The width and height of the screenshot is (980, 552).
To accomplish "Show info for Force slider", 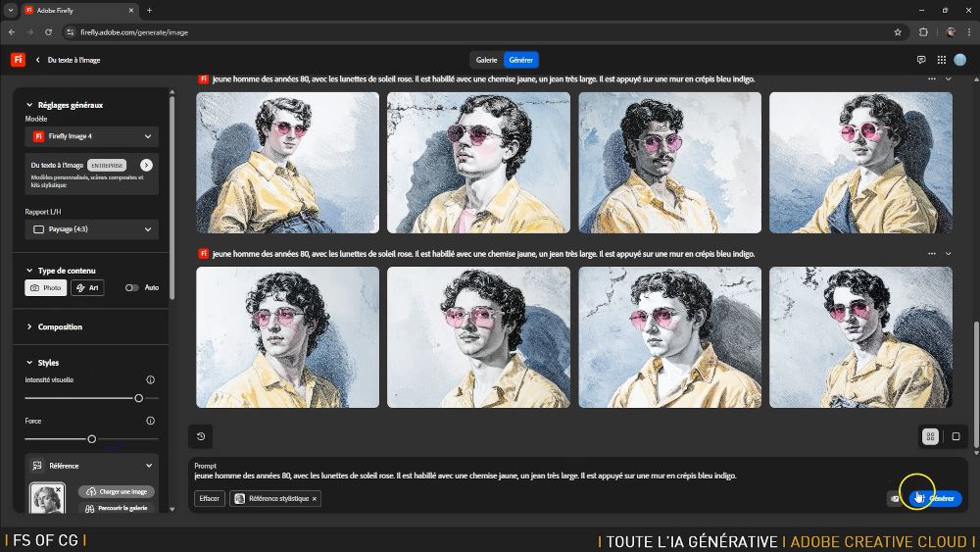I will coord(150,421).
